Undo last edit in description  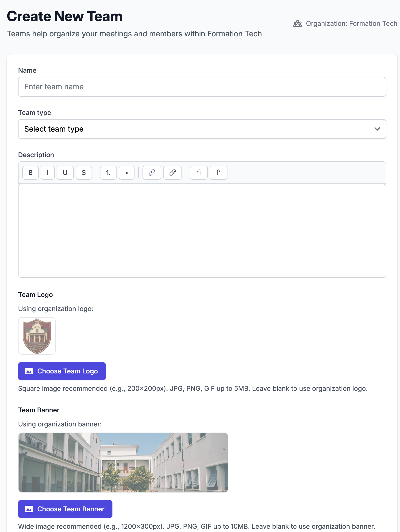(x=199, y=173)
